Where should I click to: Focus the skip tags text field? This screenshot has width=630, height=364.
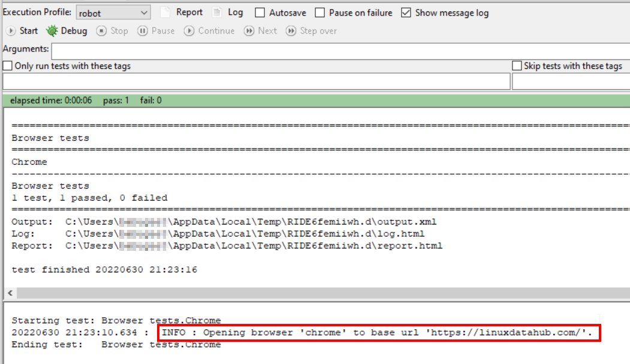click(570, 81)
